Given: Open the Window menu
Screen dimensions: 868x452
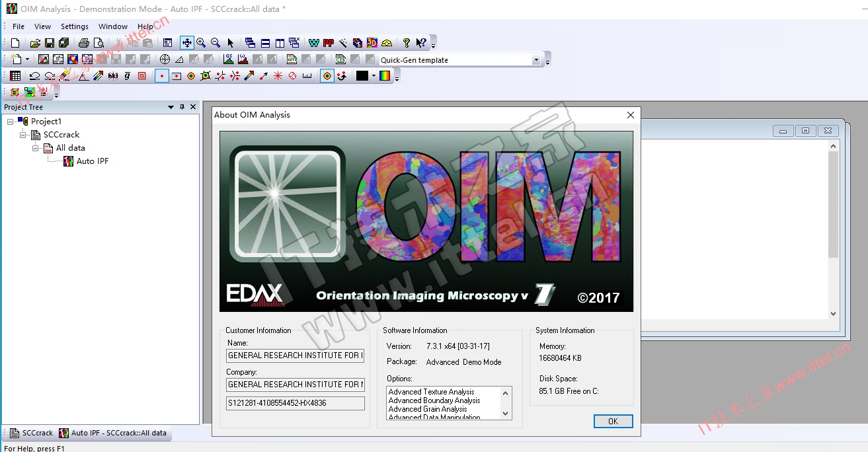Looking at the screenshot, I should point(113,26).
